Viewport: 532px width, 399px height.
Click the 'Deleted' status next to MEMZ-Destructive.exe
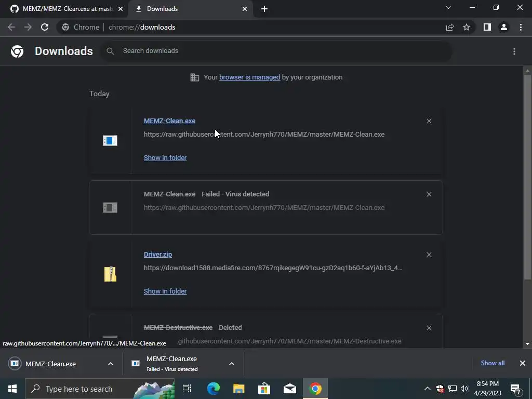click(230, 328)
